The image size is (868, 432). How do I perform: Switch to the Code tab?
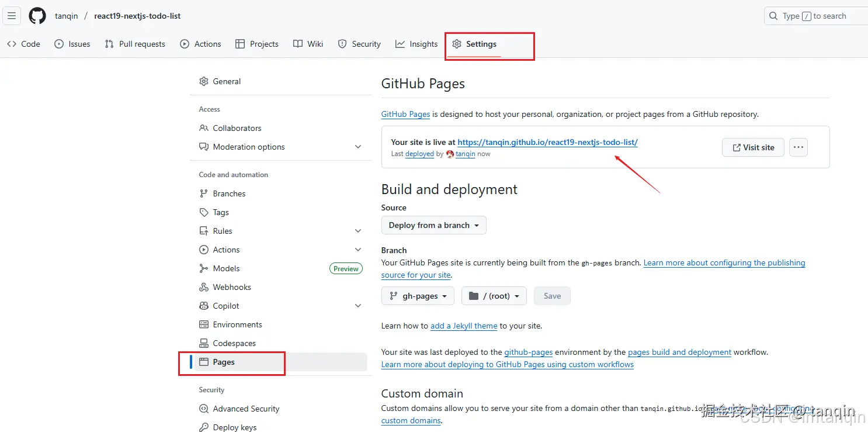click(24, 44)
